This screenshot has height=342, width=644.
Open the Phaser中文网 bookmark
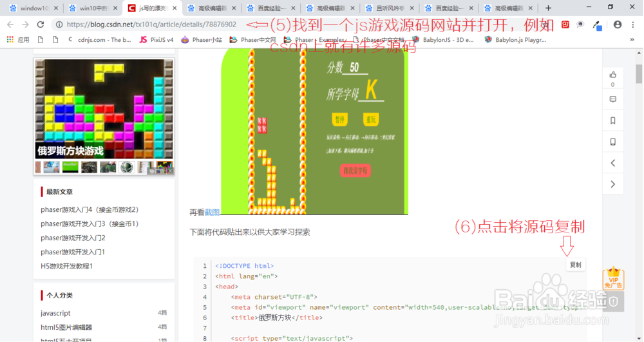252,40
